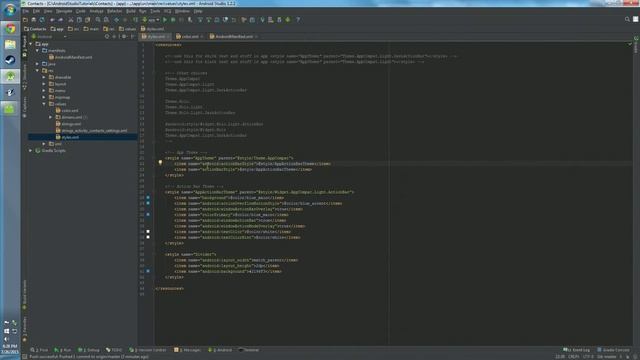Select strings.xml in project tree

point(68,124)
